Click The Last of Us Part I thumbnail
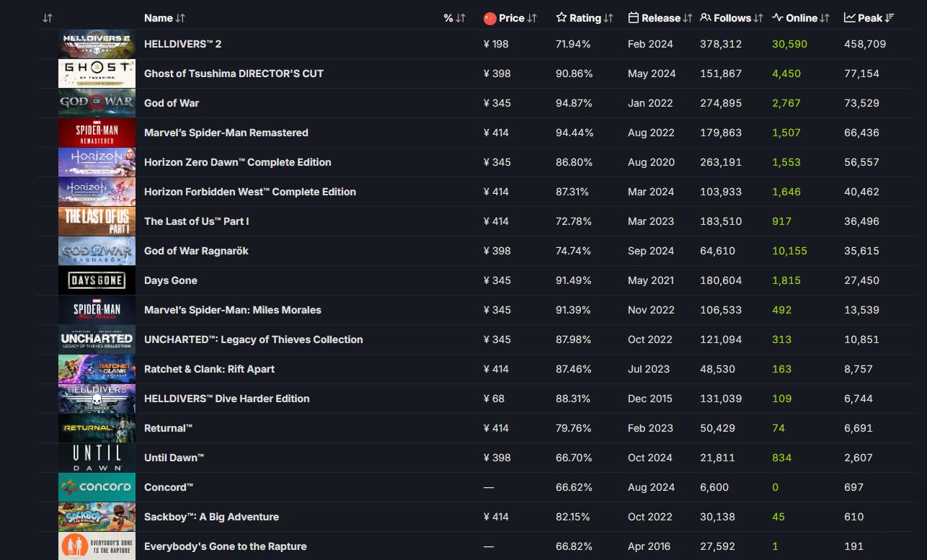 click(x=97, y=221)
